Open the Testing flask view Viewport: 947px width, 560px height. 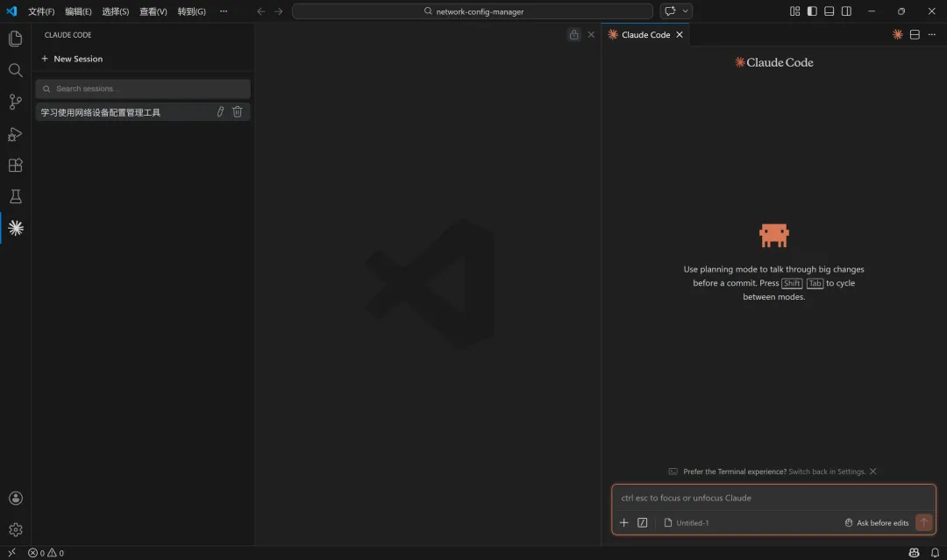[x=16, y=196]
